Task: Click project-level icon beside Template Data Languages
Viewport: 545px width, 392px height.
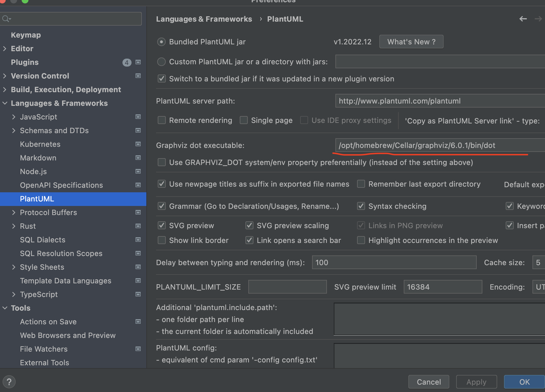Action: pyautogui.click(x=138, y=281)
